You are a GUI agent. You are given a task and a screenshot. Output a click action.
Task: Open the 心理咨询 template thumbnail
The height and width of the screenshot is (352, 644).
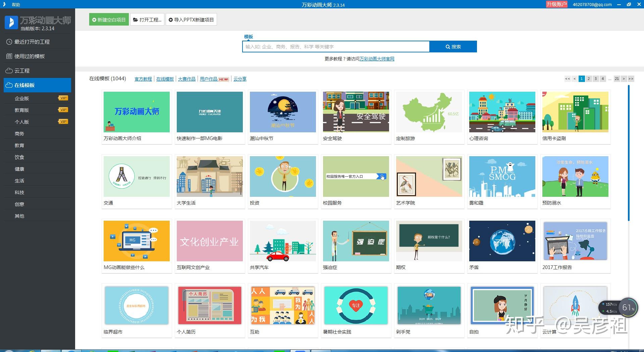pyautogui.click(x=502, y=112)
